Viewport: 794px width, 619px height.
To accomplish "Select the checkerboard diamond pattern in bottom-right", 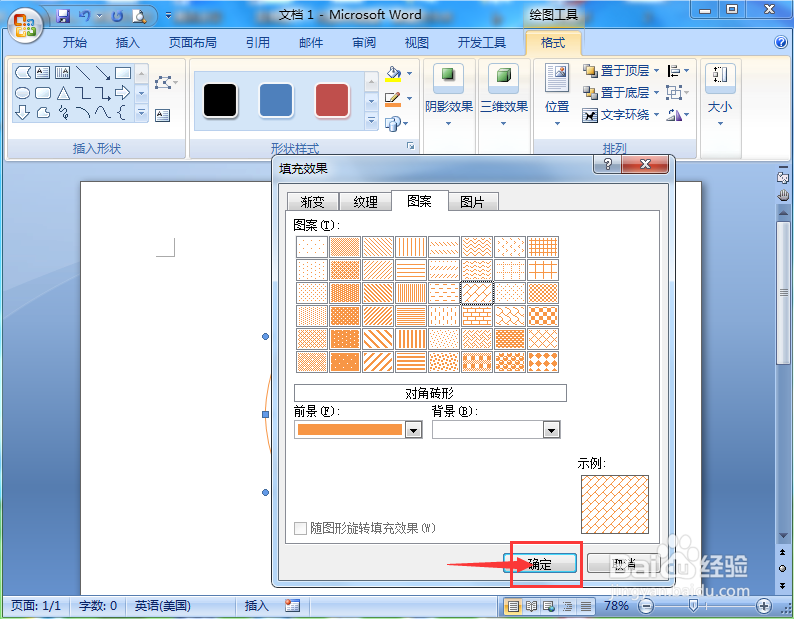I will pos(543,362).
